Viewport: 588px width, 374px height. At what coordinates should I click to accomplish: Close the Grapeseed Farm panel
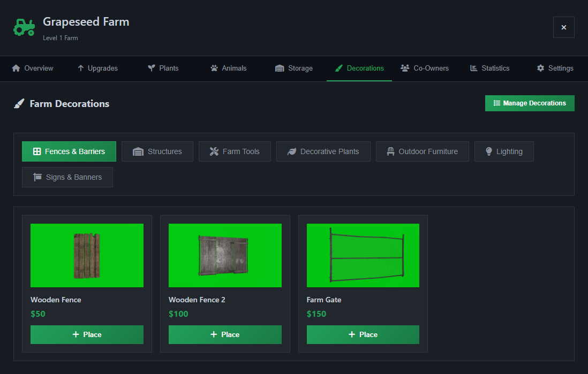[563, 27]
